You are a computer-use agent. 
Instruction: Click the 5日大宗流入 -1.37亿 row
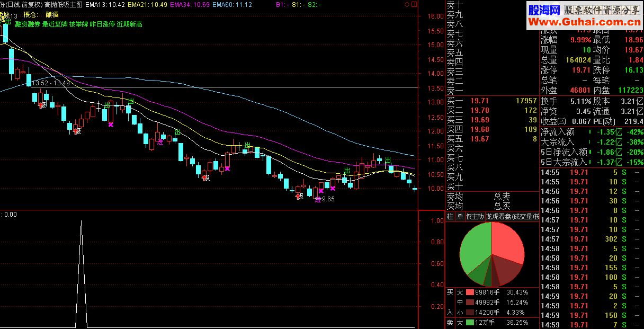(x=592, y=162)
